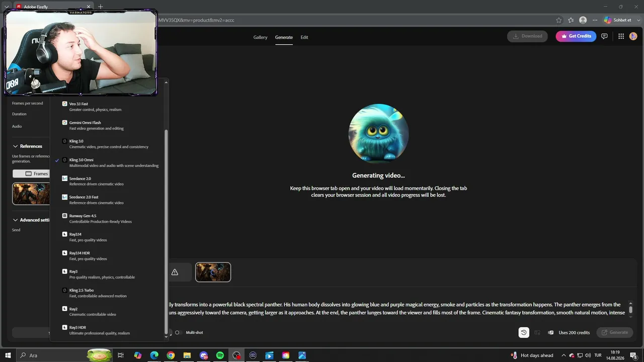
Task: Open the generation history clock icon
Action: 524,332
